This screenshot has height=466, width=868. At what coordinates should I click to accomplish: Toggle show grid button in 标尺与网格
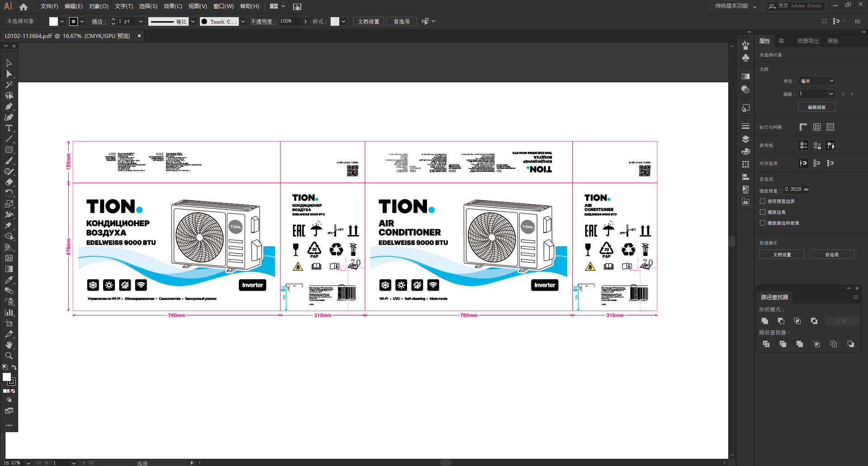click(817, 127)
